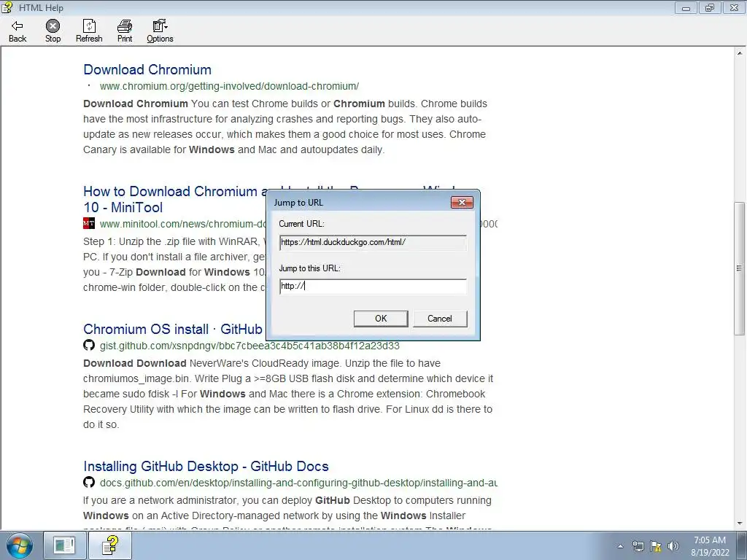This screenshot has height=560, width=747.
Task: Click GitHub favicon beside docs.github.com
Action: tap(88, 482)
